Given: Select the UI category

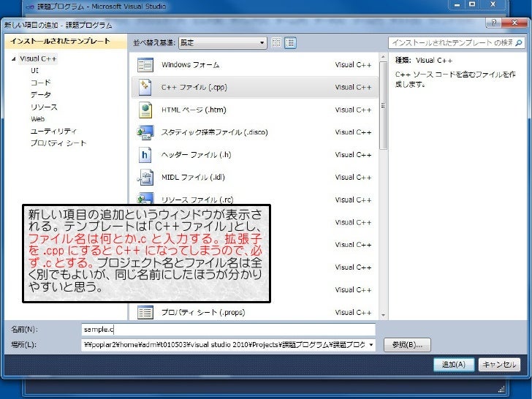Looking at the screenshot, I should pyautogui.click(x=34, y=71).
